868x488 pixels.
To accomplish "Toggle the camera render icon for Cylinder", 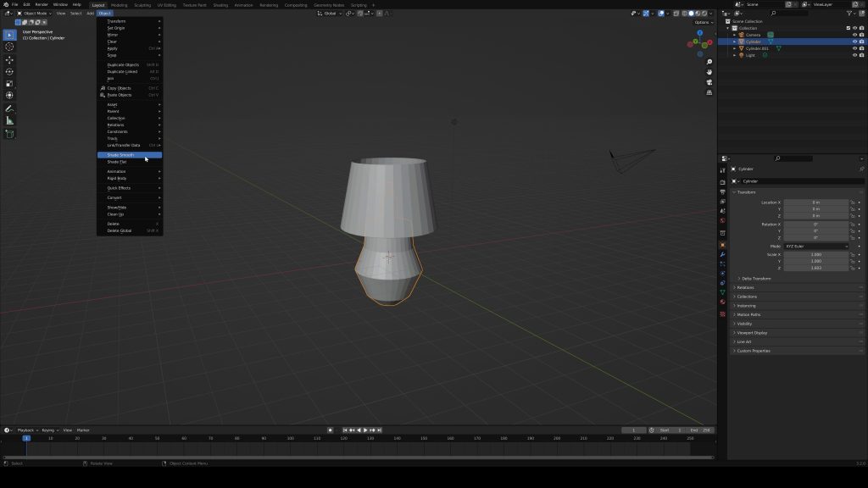I will (x=862, y=41).
